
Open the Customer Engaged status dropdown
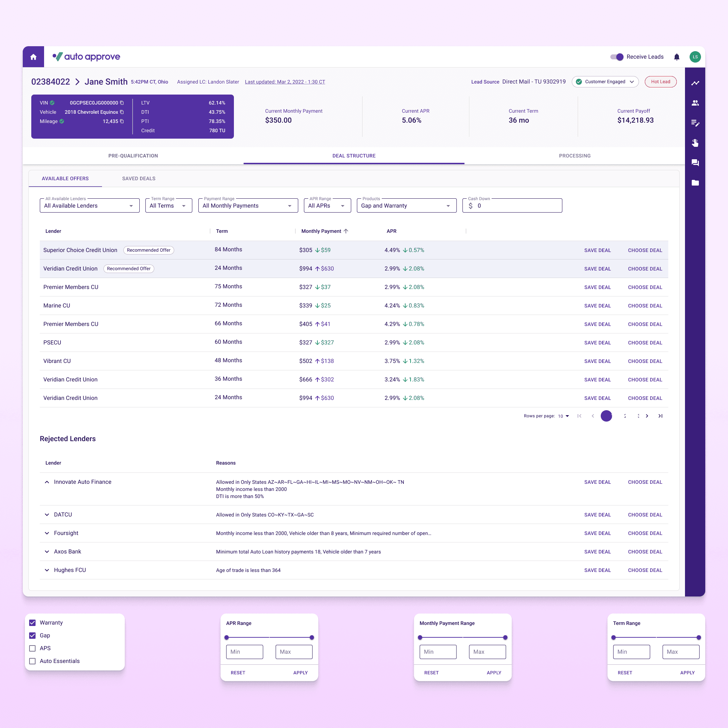(x=605, y=82)
